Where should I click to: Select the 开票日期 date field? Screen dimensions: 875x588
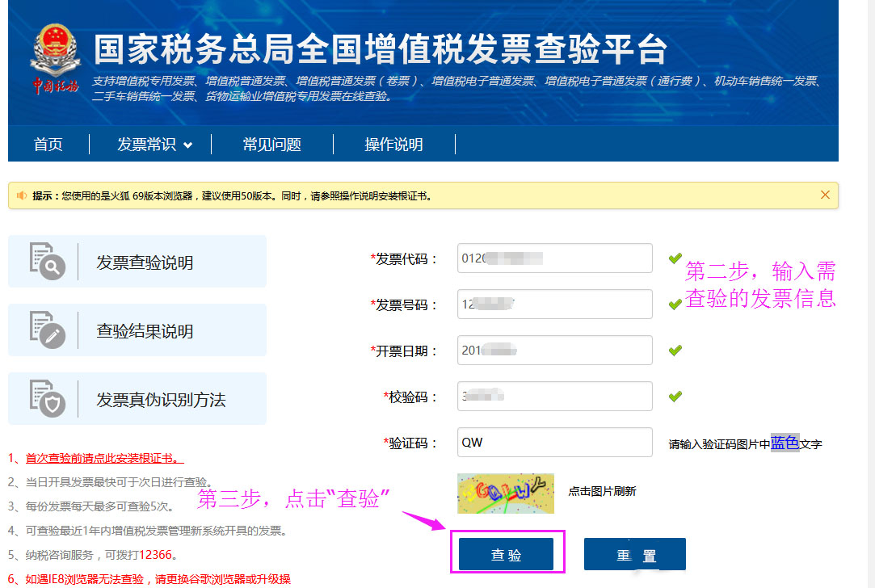554,351
